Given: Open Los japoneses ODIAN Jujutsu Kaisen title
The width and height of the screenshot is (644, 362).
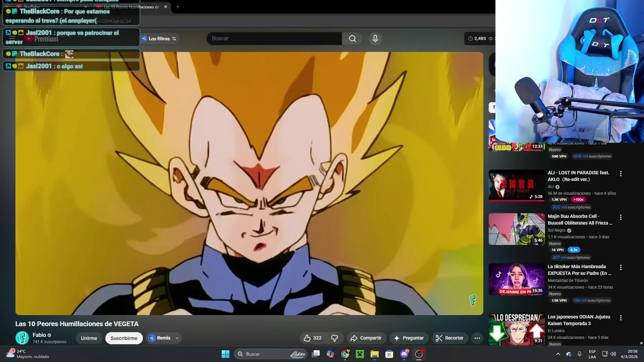Looking at the screenshot, I should click(x=579, y=320).
